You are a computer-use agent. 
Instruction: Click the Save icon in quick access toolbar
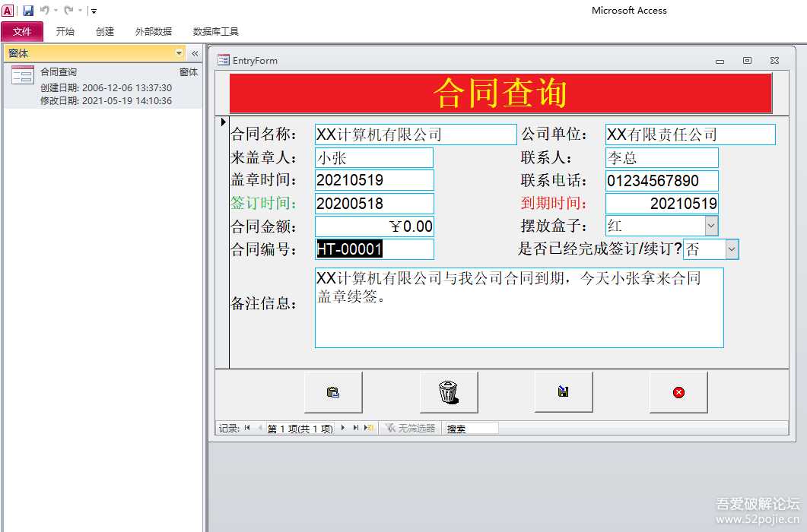tap(28, 11)
